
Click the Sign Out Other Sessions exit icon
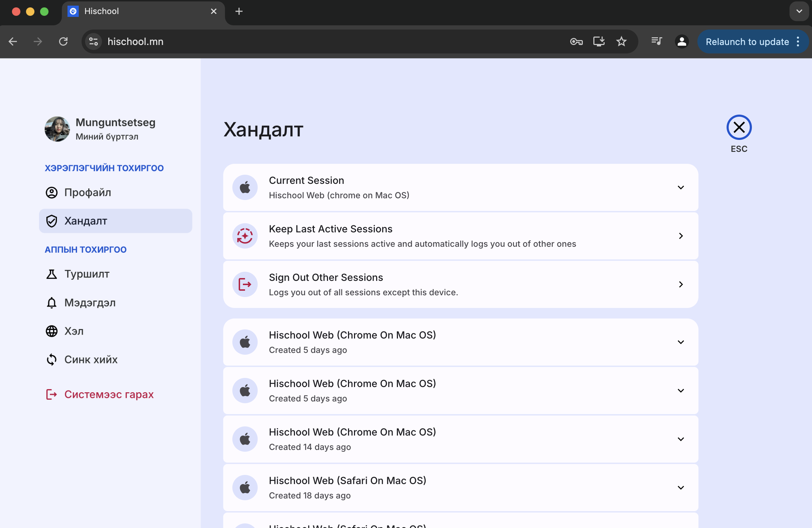[x=245, y=284]
